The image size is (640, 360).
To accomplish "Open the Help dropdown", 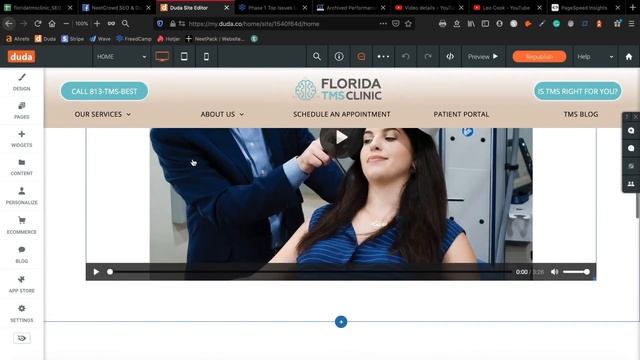I will click(595, 56).
